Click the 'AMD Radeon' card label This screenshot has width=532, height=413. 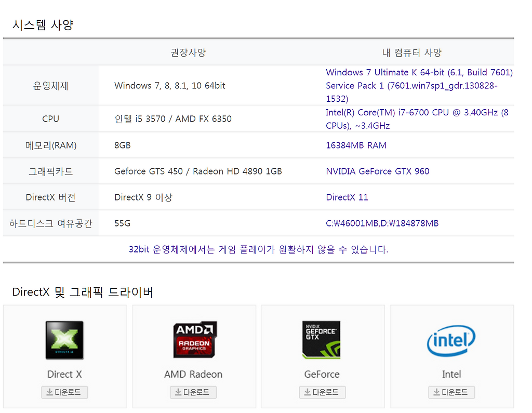pyautogui.click(x=193, y=375)
